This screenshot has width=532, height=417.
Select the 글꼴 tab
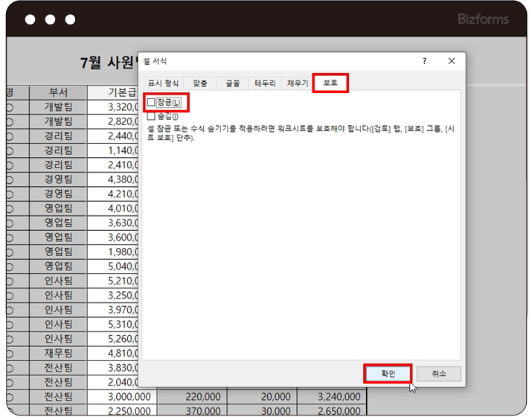pyautogui.click(x=232, y=83)
